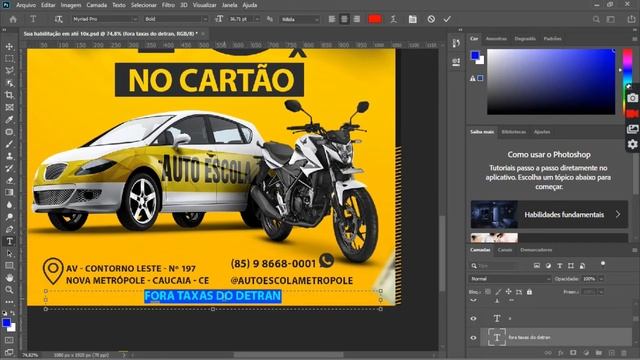Toggle visibility of the 'x' text layer
This screenshot has width=640, height=360.
click(473, 318)
